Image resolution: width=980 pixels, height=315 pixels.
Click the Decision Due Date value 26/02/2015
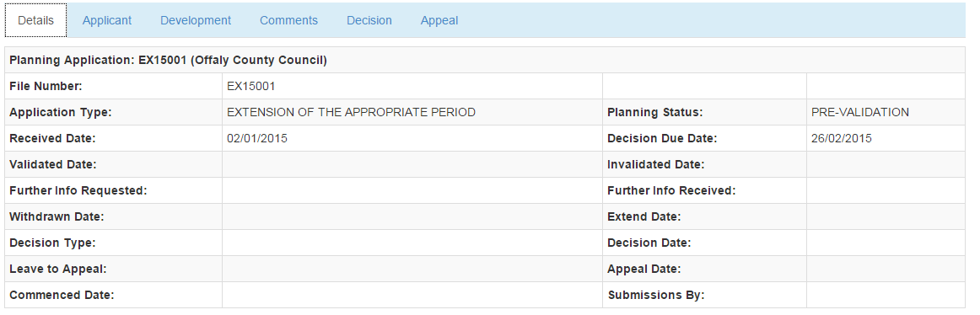click(841, 138)
